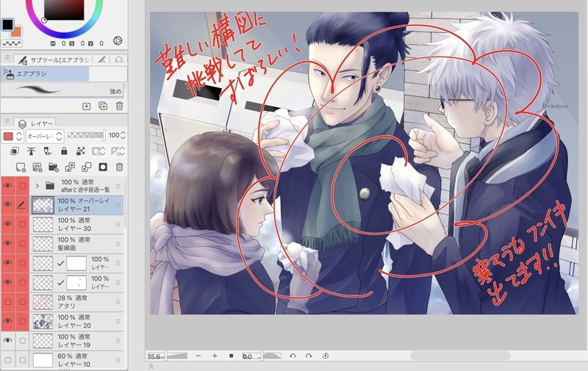The width and height of the screenshot is (588, 371).
Task: Select the transparent color swatch
Action: point(12,43)
